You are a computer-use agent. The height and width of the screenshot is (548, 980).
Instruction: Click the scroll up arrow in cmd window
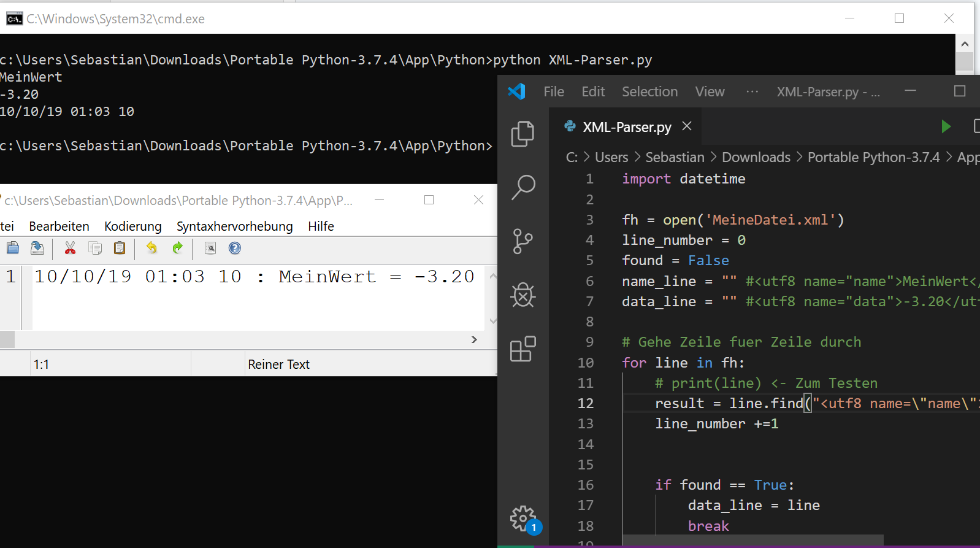pyautogui.click(x=965, y=44)
